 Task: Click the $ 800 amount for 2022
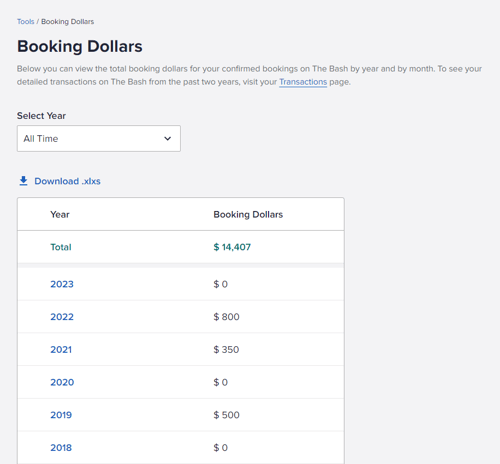tap(226, 317)
